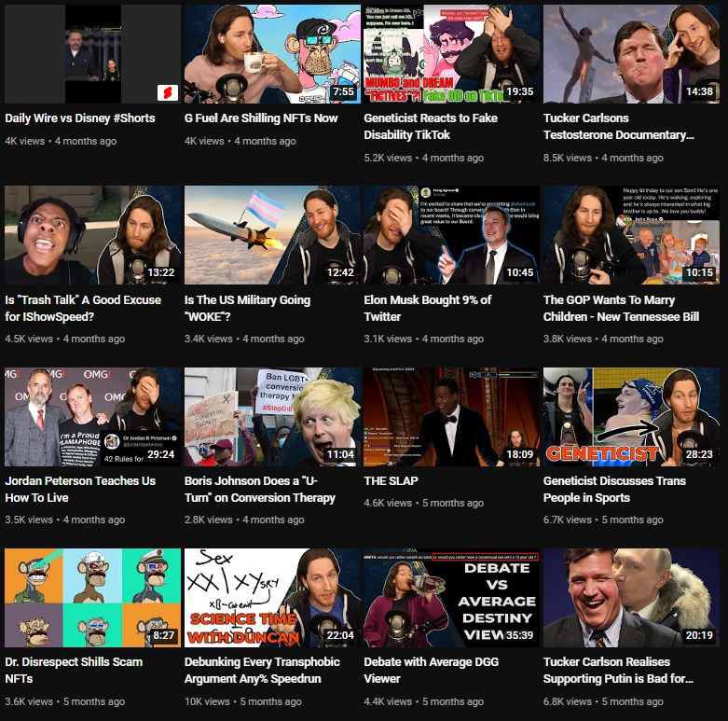728x721 pixels.
Task: Click '10K views • 5 months ago' text
Action: pos(242,701)
